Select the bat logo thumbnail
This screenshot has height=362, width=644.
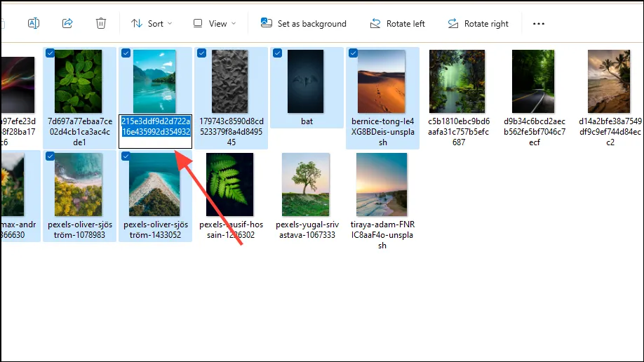point(306,81)
